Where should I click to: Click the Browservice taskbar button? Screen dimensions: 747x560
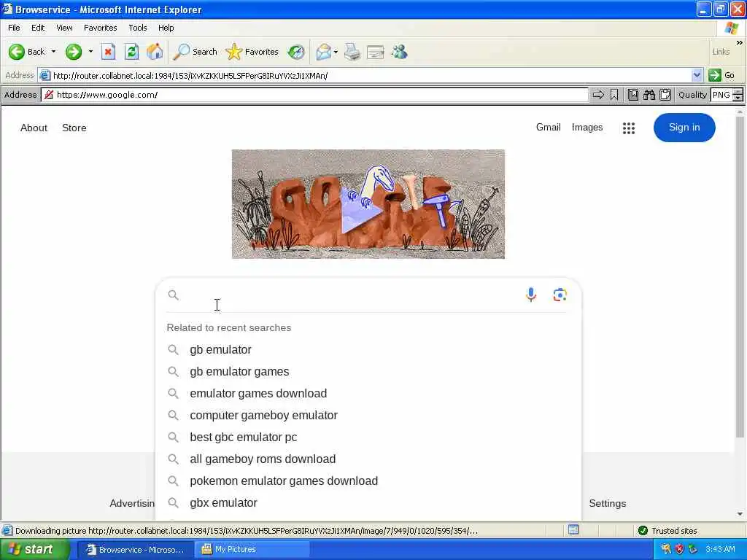[135, 550]
